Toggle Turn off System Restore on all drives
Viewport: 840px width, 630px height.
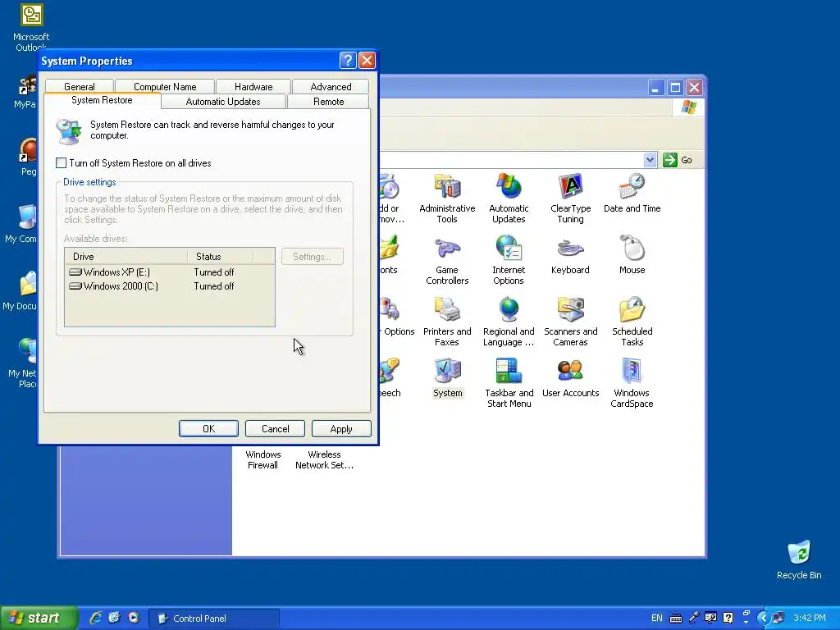point(61,163)
